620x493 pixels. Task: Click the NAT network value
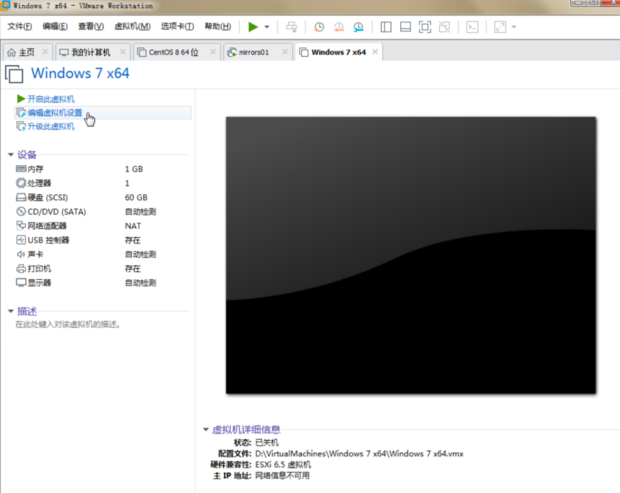click(x=132, y=226)
